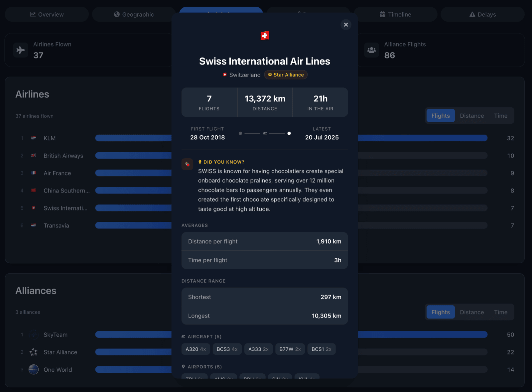Select Distance sorting in Alliances section

[x=472, y=312]
